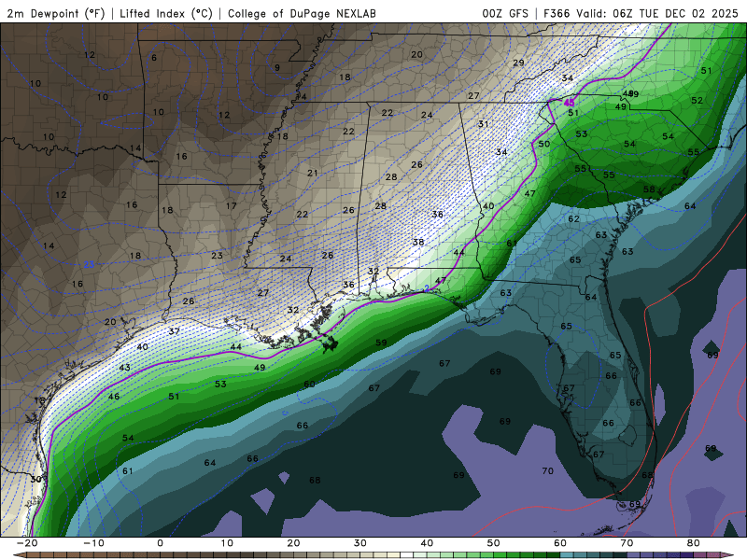The width and height of the screenshot is (747, 560).
Task: Click the '43' dewpoint value along the Texas coast
Action: [x=125, y=368]
